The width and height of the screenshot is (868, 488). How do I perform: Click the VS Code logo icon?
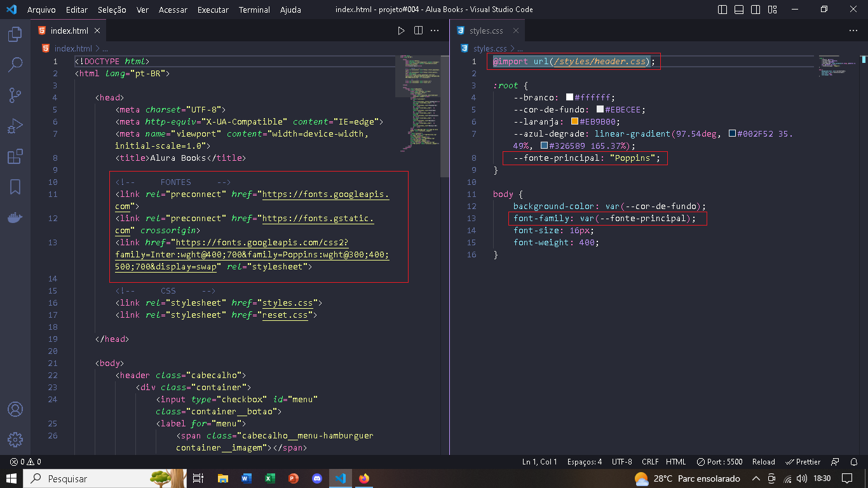[x=11, y=10]
